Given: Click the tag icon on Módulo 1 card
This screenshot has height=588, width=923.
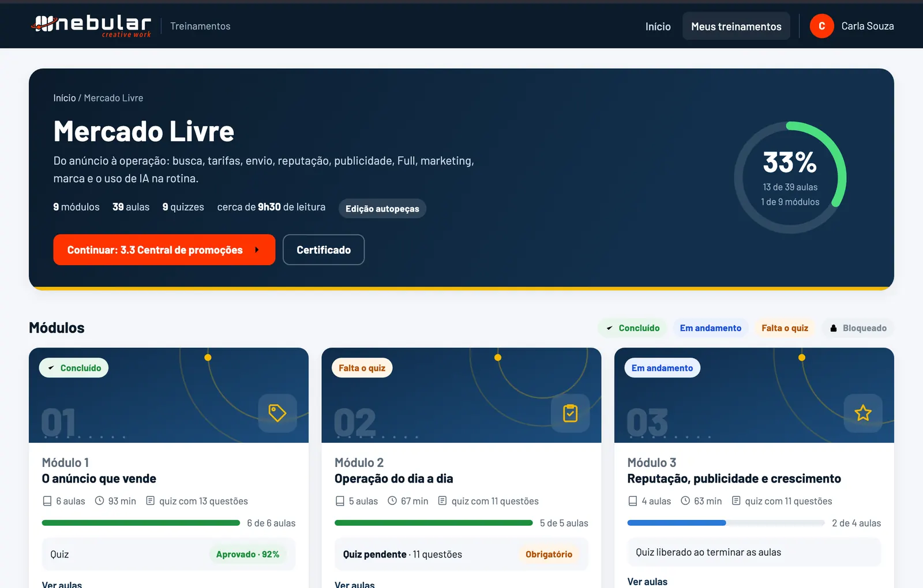Looking at the screenshot, I should [x=277, y=413].
